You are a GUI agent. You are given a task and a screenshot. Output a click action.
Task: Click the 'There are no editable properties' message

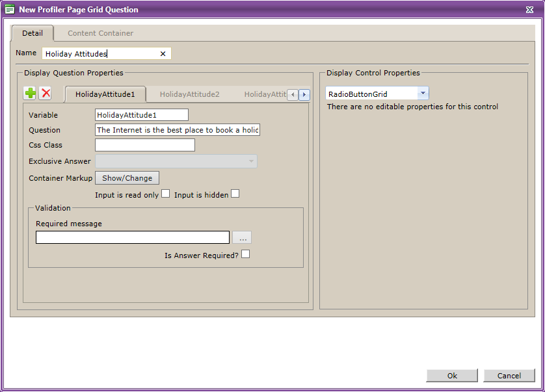coord(412,107)
